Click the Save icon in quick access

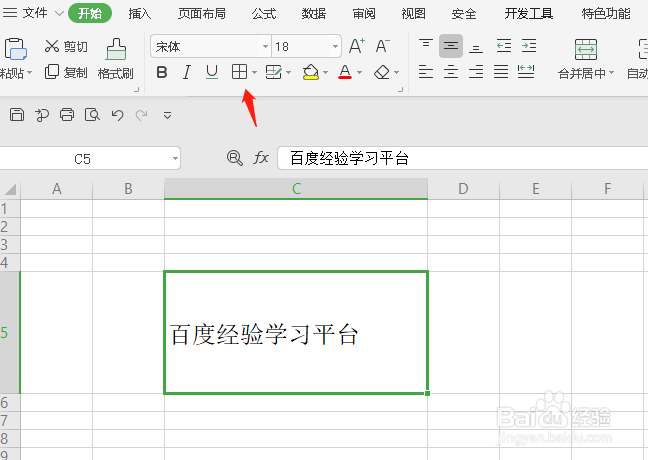(17, 114)
